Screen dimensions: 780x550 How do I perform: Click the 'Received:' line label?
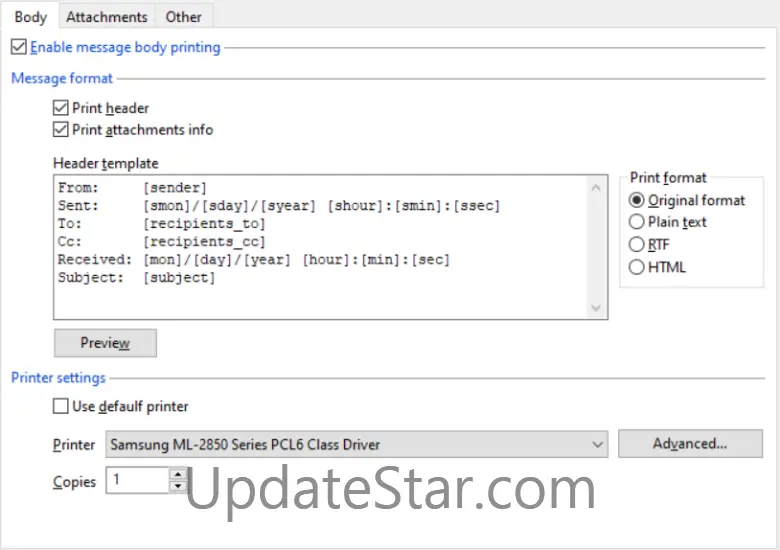tap(95, 260)
